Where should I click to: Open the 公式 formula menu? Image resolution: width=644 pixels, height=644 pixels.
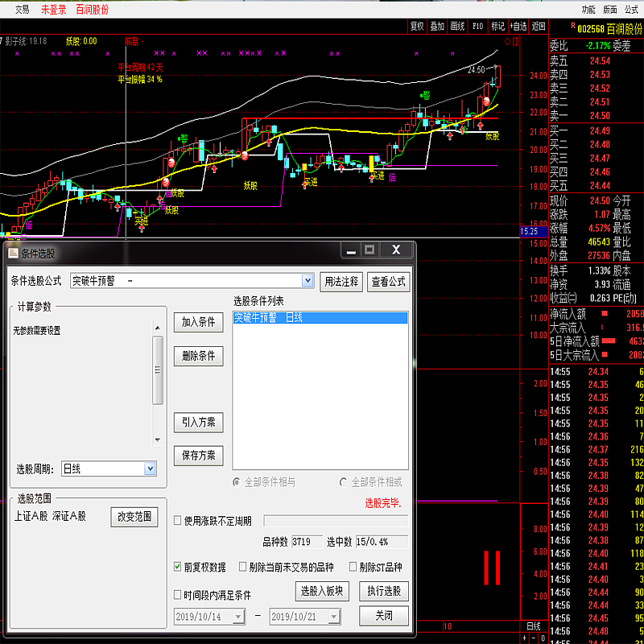pos(632,10)
